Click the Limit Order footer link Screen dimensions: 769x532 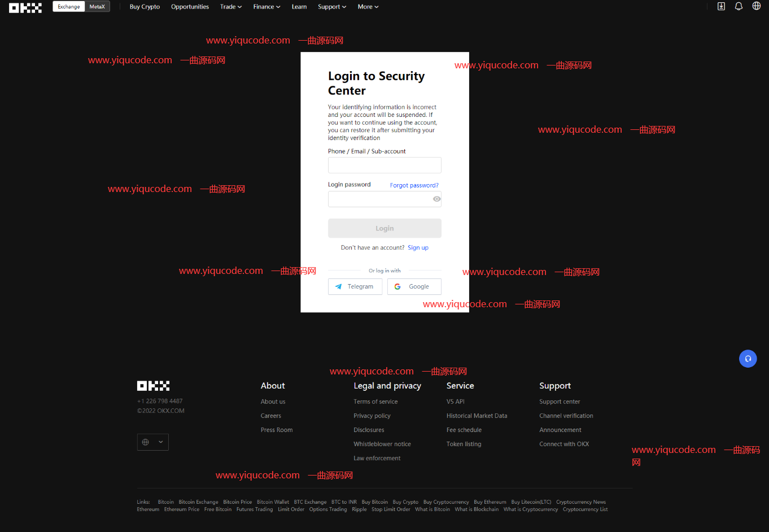(291, 509)
